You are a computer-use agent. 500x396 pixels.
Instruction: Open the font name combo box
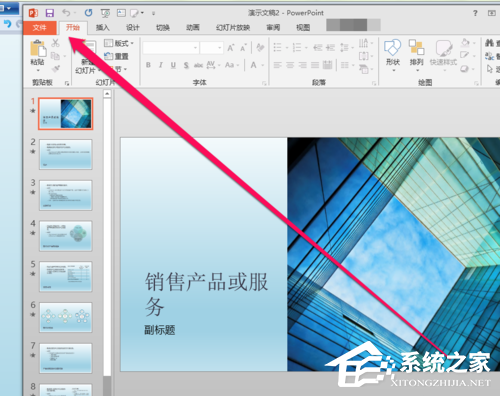[x=171, y=48]
